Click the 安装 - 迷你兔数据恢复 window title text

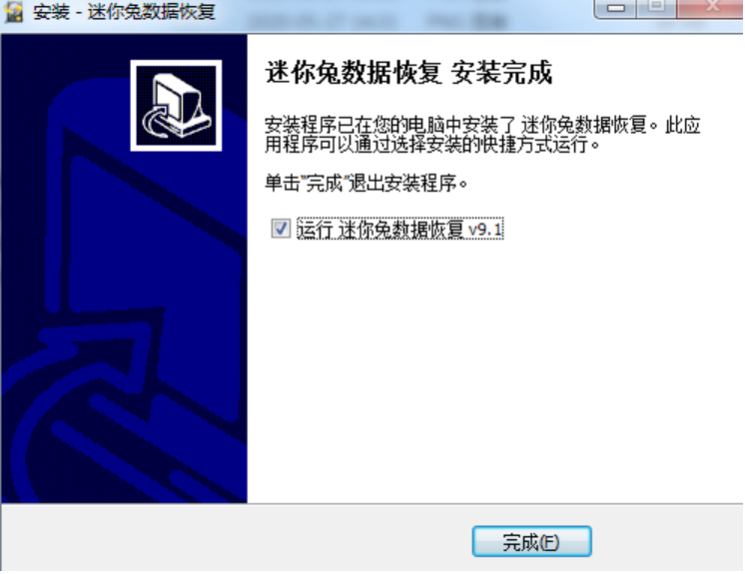coord(124,11)
